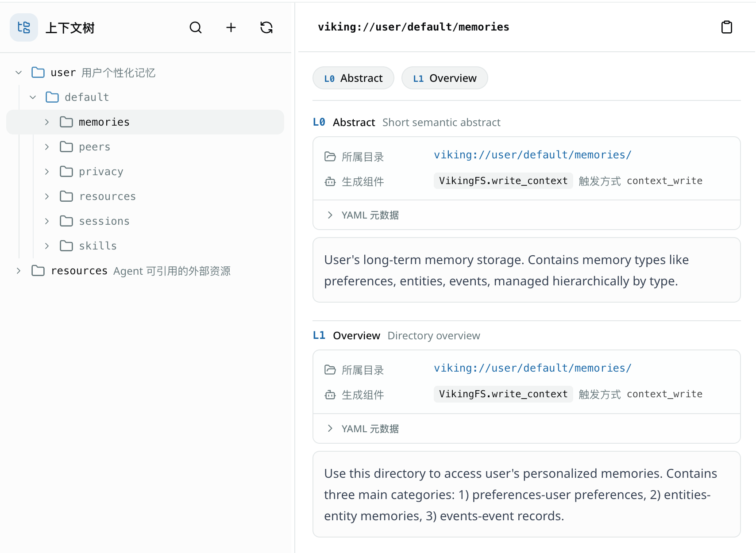756x553 pixels.
Task: Click open-folder icon beside 所属目录 under L0 Abstract
Action: 330,157
